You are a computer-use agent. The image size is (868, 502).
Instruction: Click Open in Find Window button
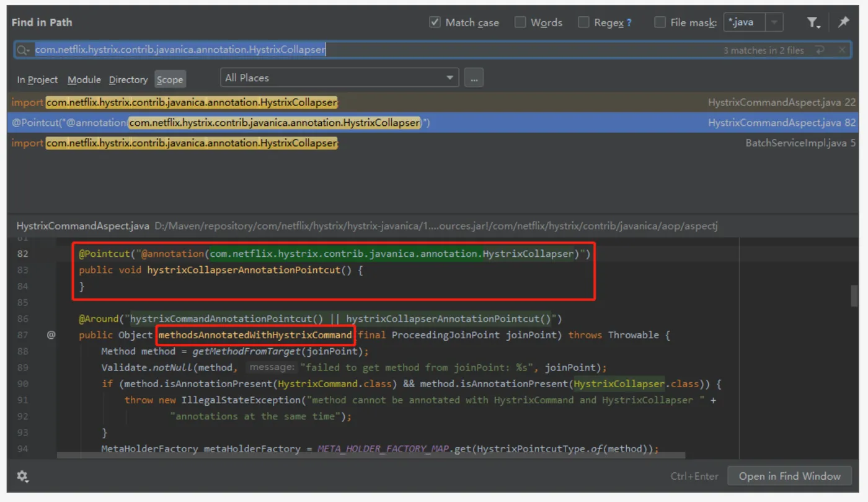(x=790, y=476)
